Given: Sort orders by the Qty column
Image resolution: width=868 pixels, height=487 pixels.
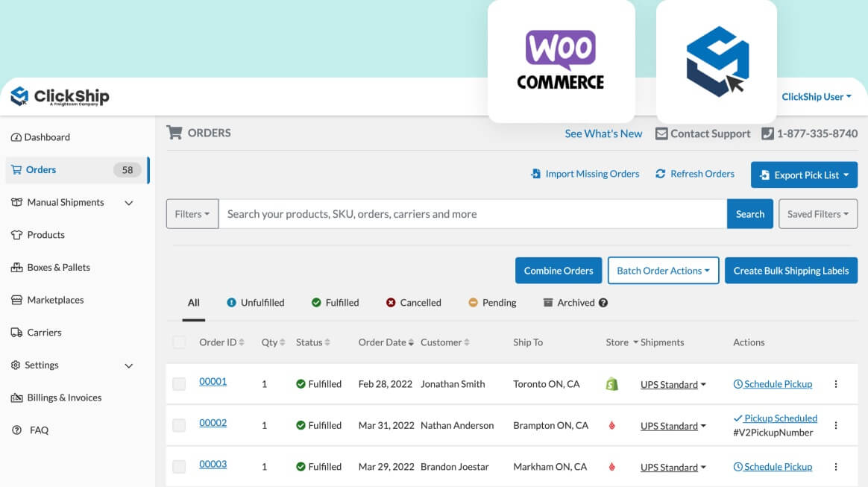Looking at the screenshot, I should pyautogui.click(x=272, y=342).
